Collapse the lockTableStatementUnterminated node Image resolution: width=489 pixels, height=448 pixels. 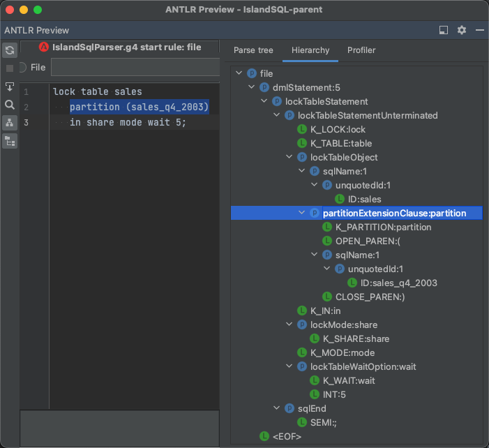point(276,115)
